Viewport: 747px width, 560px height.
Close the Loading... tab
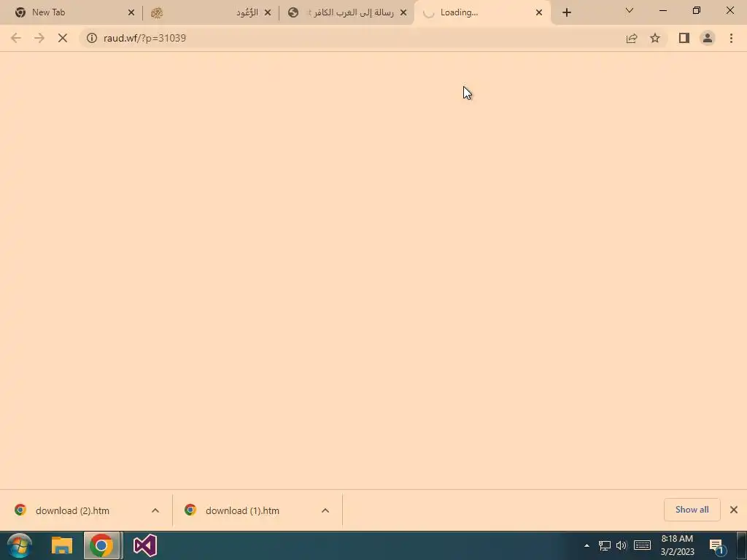(x=539, y=12)
